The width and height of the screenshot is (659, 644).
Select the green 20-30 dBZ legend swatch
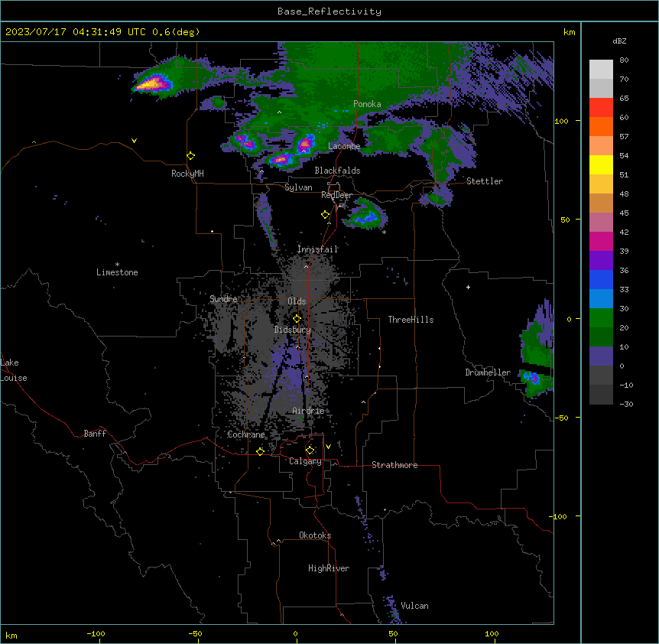pos(601,318)
